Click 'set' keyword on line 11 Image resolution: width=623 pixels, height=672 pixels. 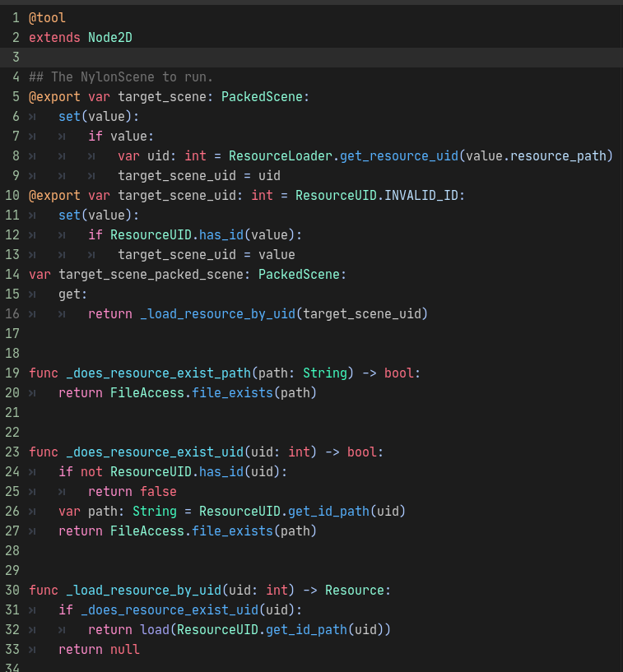click(x=69, y=216)
